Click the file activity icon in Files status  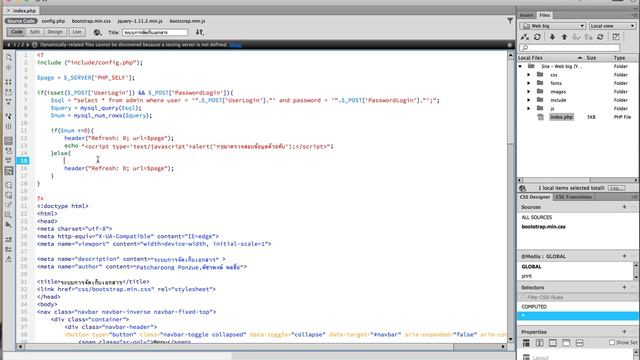point(522,188)
